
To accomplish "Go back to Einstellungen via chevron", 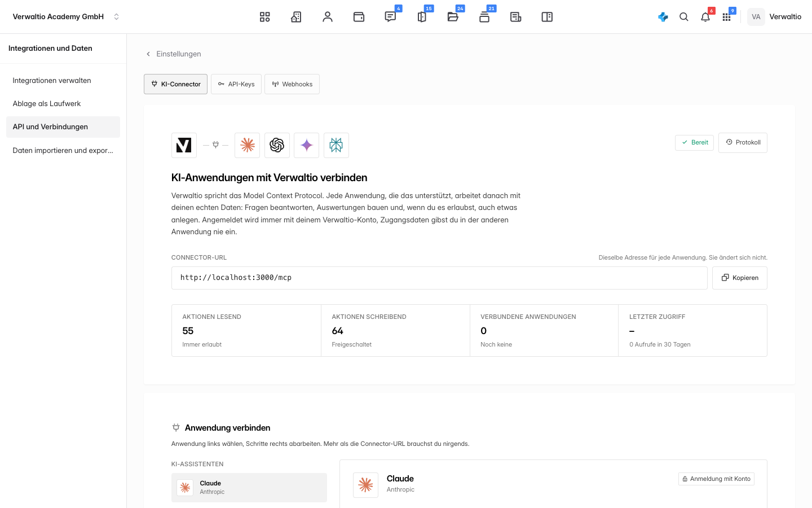I will [x=173, y=54].
